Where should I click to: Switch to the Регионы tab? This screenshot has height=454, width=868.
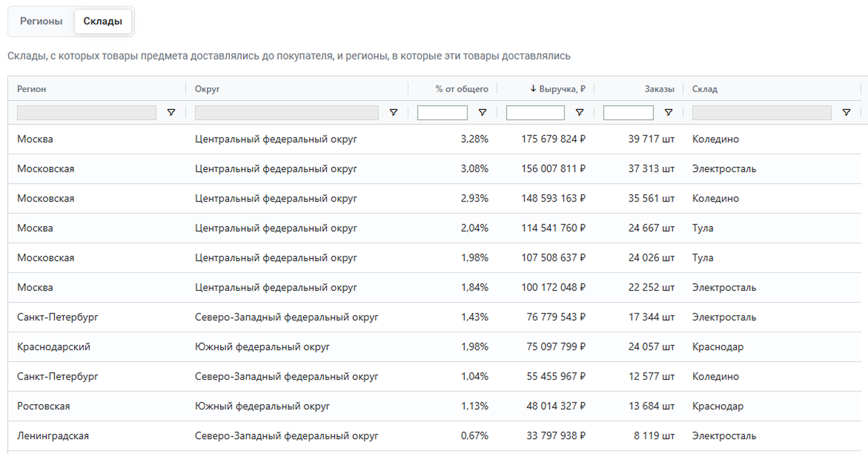41,21
